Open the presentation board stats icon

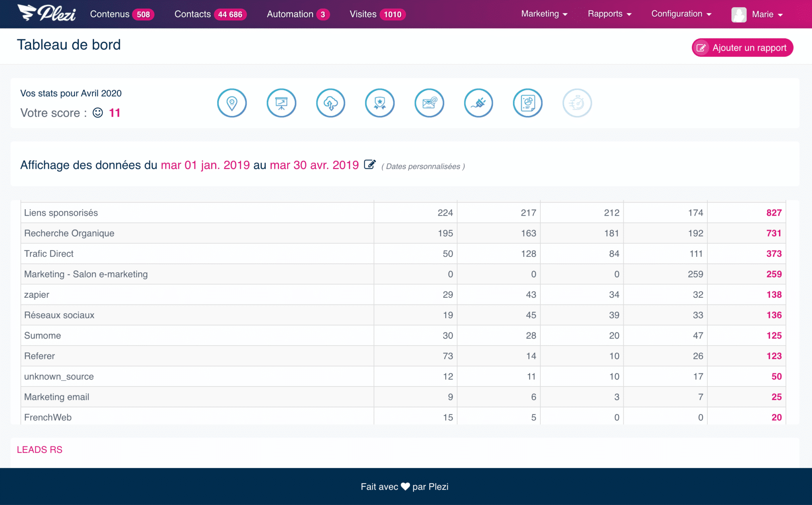tap(282, 103)
